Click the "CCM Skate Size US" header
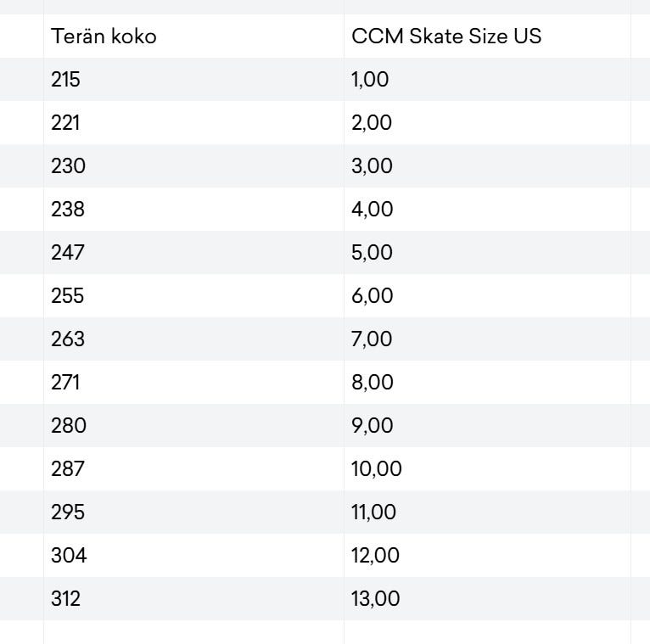Screen dimensions: 650x644 click(x=446, y=36)
